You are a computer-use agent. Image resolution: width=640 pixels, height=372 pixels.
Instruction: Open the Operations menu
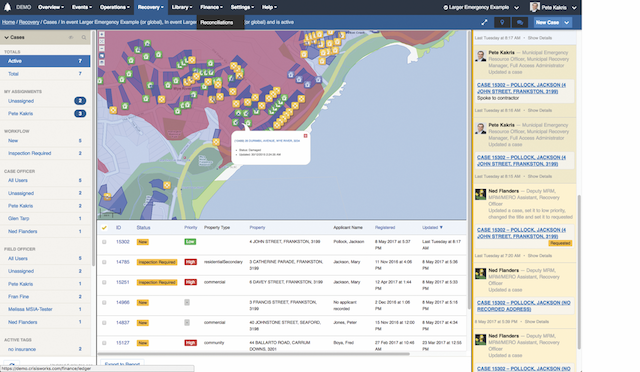(x=114, y=7)
